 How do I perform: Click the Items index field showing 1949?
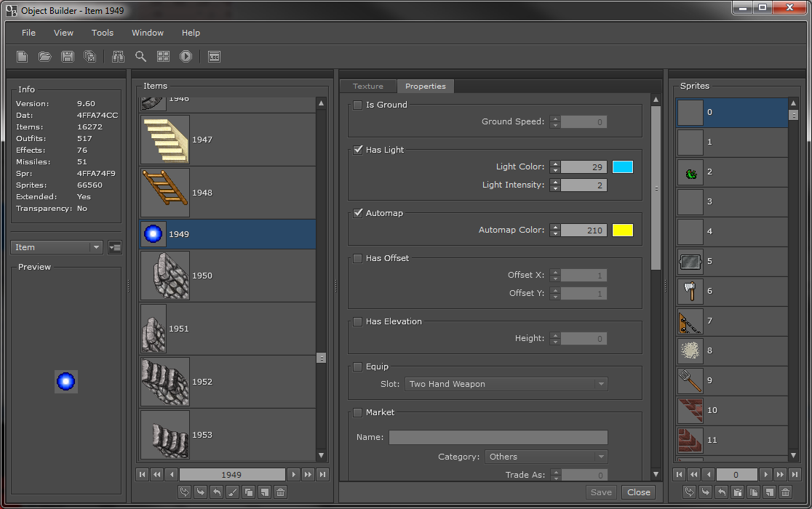[232, 474]
